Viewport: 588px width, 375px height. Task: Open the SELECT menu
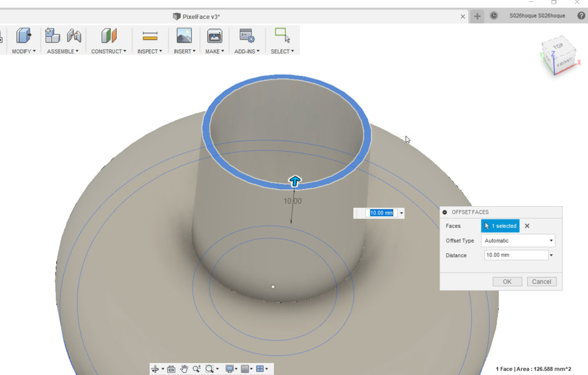tap(282, 51)
